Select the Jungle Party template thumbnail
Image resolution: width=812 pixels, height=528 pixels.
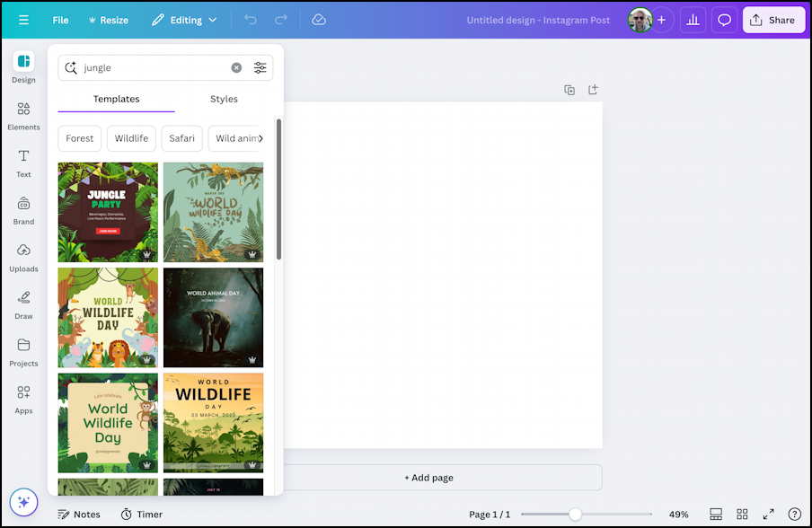pos(107,212)
